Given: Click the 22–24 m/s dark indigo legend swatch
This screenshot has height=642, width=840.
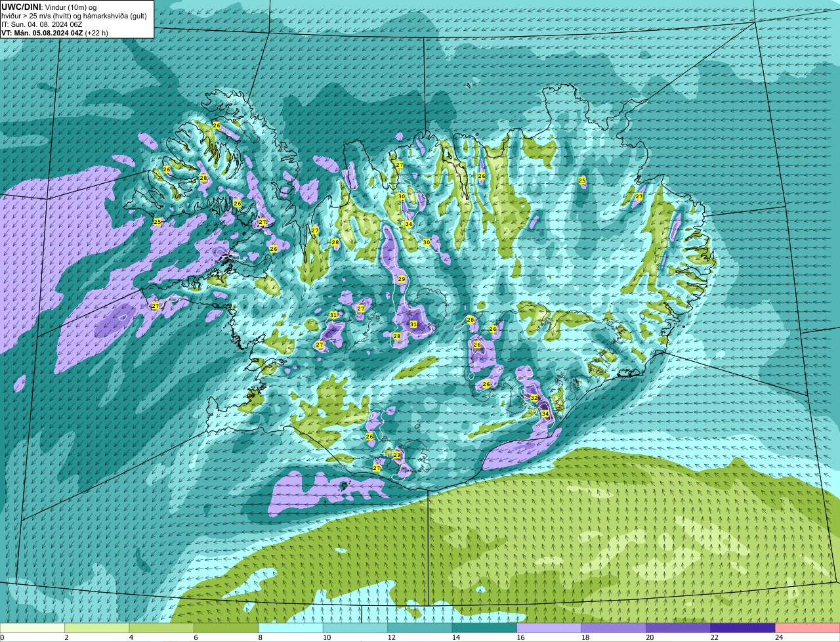Looking at the screenshot, I should click(744, 628).
